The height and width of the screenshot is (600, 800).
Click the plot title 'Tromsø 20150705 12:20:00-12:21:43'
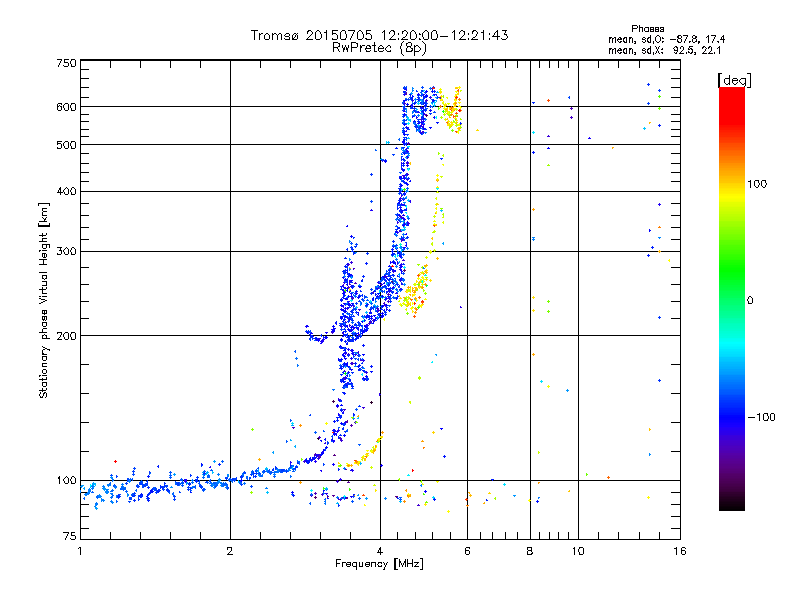(x=379, y=35)
